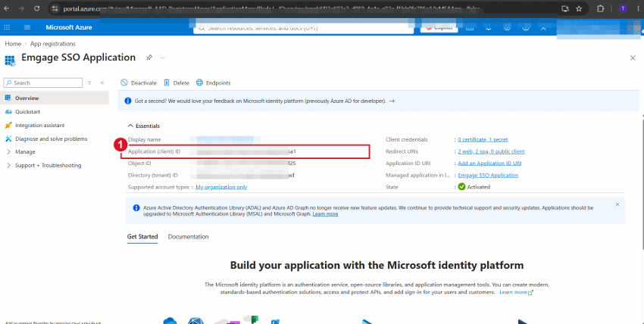This screenshot has width=644, height=324.
Task: Pin the Emgage SSO Application blade
Action: coord(149,58)
